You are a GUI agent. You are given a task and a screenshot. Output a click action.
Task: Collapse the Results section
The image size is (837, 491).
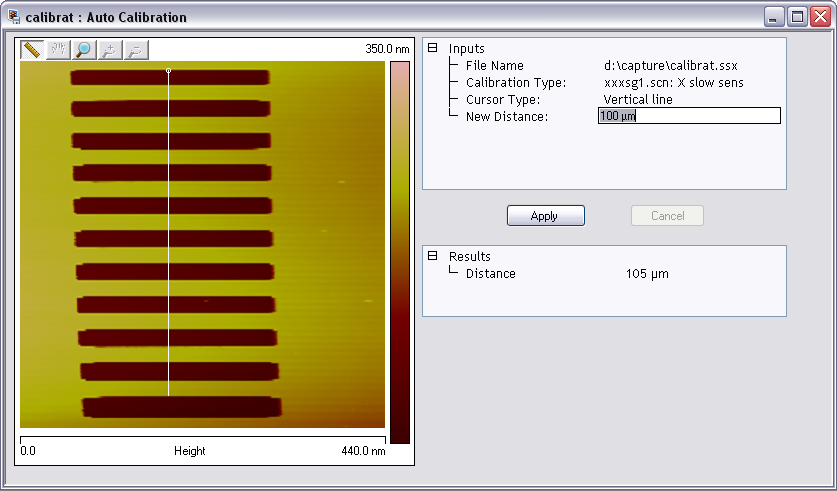pos(433,256)
